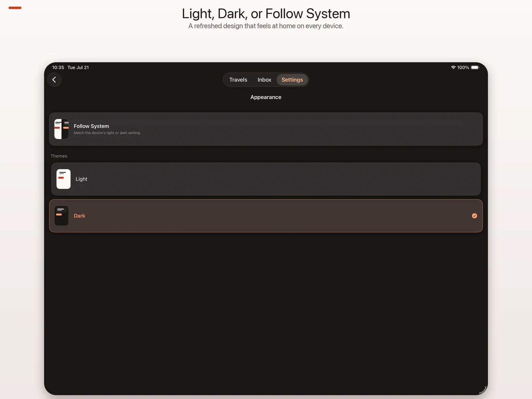532x399 pixels.
Task: Tap the Wi-Fi status icon
Action: click(x=453, y=67)
